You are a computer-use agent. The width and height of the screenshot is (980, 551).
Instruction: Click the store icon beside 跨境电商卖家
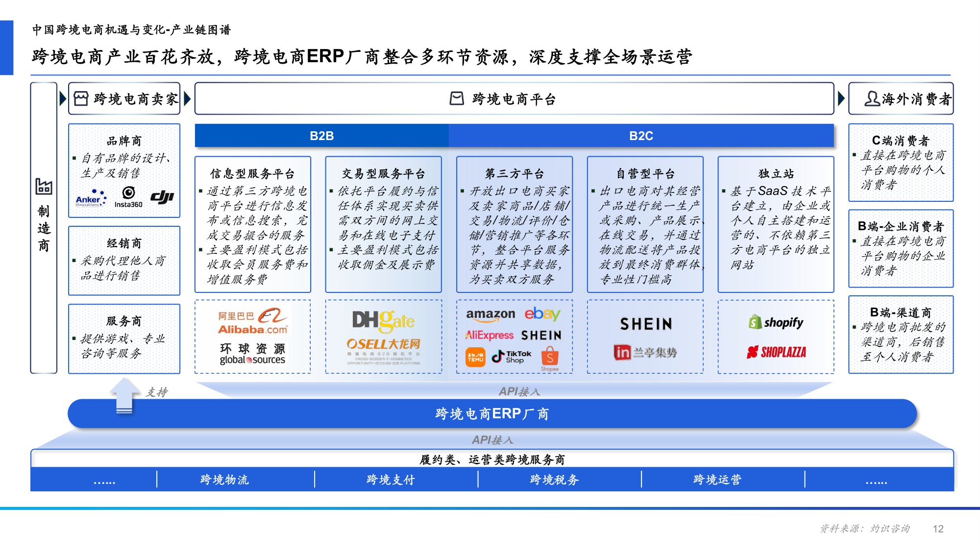[81, 98]
